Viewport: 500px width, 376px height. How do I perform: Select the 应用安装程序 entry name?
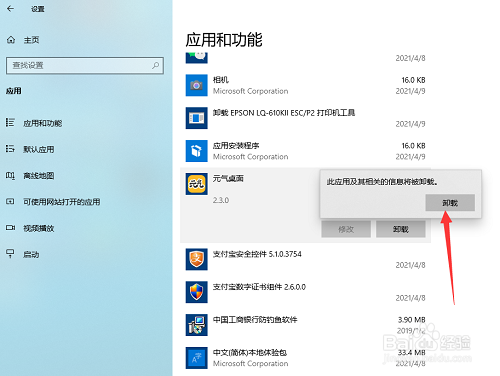tap(236, 146)
